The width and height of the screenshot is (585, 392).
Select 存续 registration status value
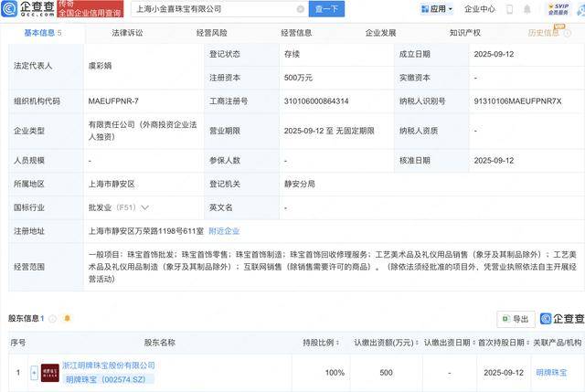(x=292, y=54)
